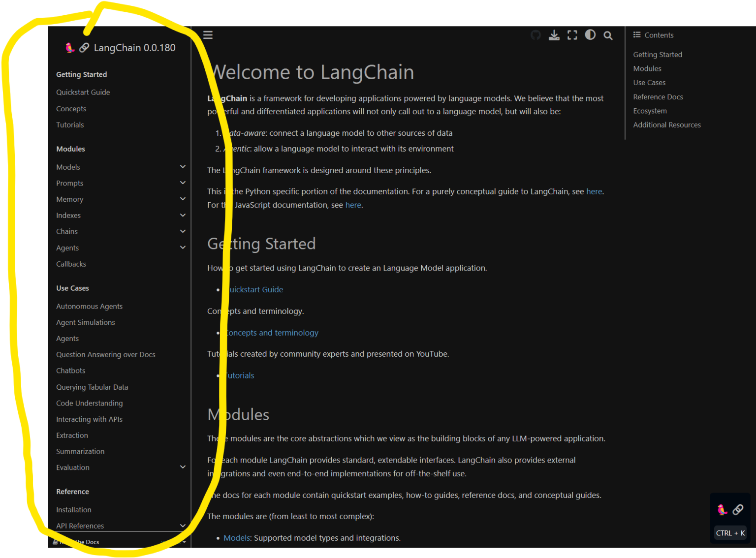
Task: Expand the Evaluation section chevron
Action: (183, 467)
